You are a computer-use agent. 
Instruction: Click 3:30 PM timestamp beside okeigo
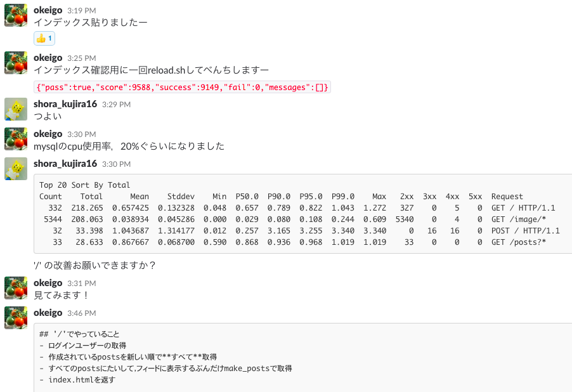tap(82, 134)
